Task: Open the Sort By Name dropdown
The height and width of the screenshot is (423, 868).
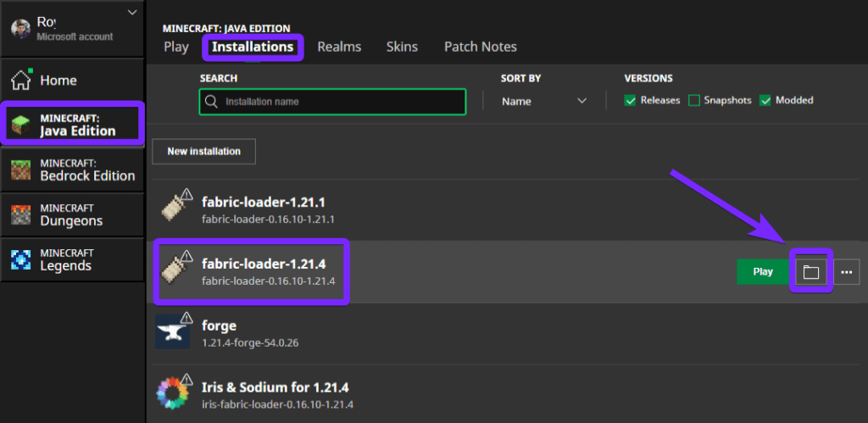Action: 544,102
